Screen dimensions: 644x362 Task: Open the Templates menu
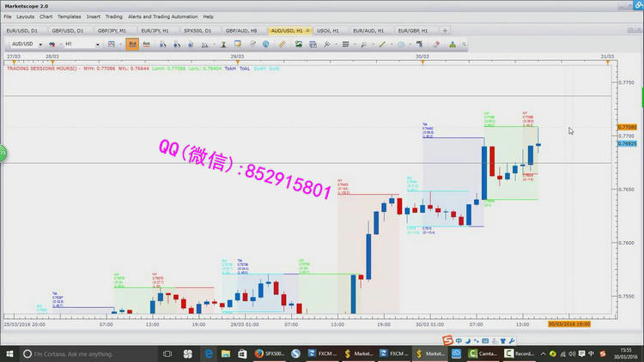[69, 16]
